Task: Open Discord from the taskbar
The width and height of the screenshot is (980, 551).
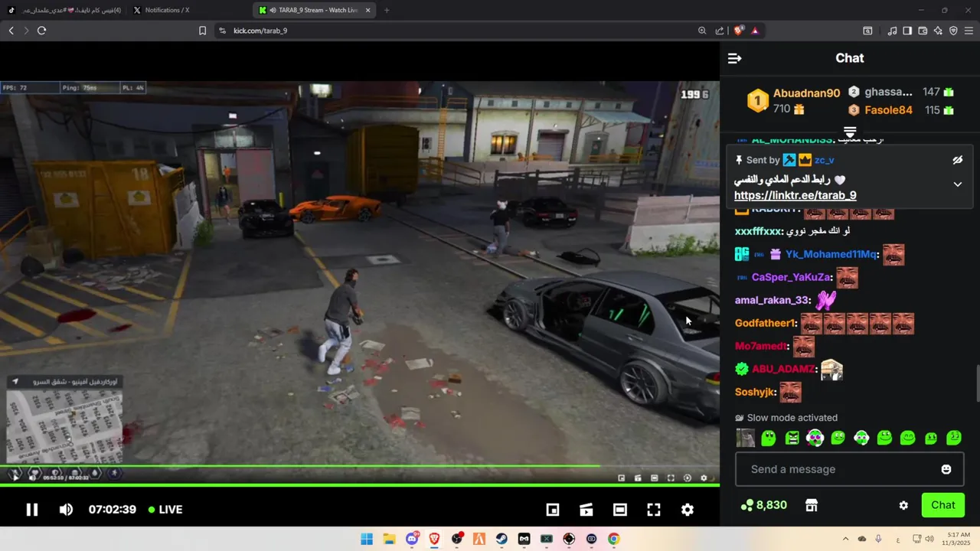Action: click(x=412, y=539)
